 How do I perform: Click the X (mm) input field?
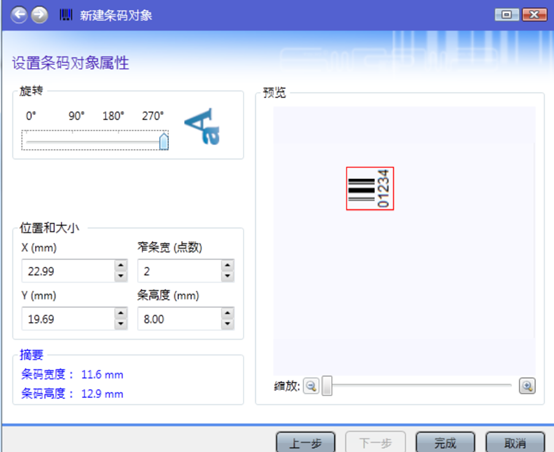pyautogui.click(x=68, y=271)
